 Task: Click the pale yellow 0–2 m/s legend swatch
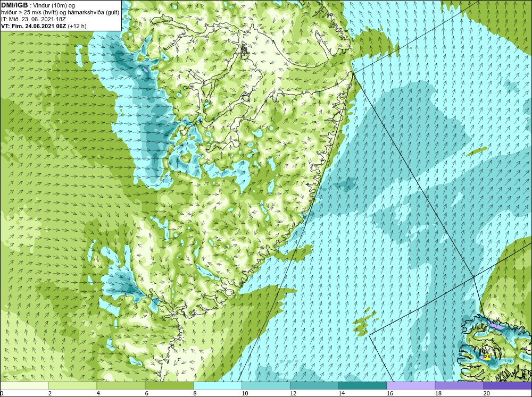24,385
